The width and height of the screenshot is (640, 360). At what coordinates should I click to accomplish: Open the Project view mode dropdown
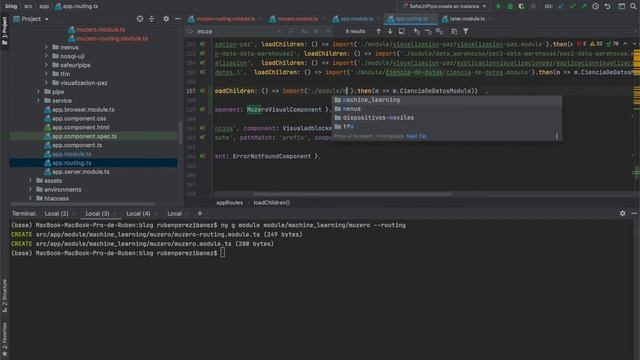coord(31,19)
